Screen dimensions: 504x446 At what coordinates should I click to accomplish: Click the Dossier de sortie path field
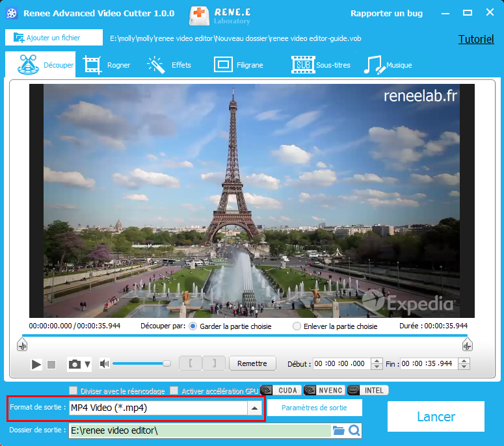coord(200,430)
